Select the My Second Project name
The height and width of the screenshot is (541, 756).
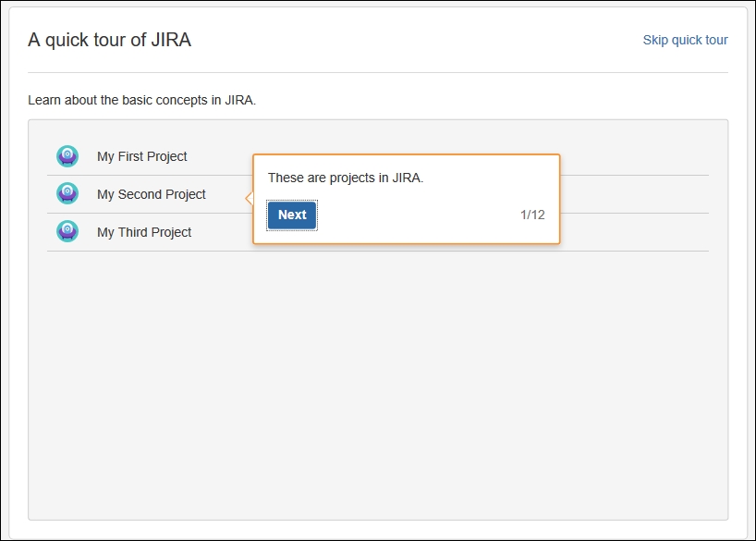pyautogui.click(x=151, y=194)
